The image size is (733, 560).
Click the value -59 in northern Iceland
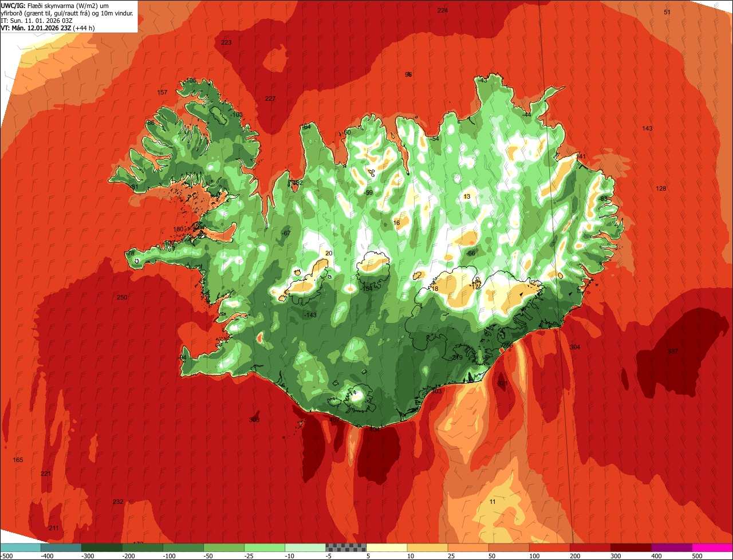pos(369,192)
